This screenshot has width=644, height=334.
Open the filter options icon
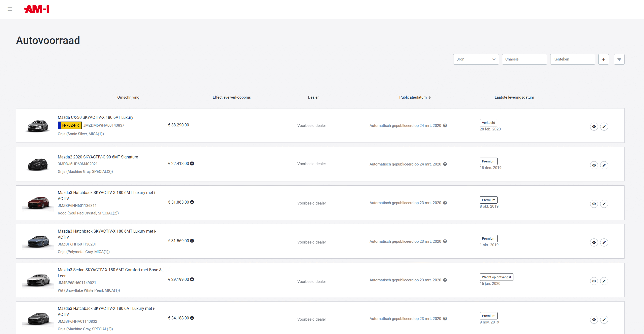(619, 59)
